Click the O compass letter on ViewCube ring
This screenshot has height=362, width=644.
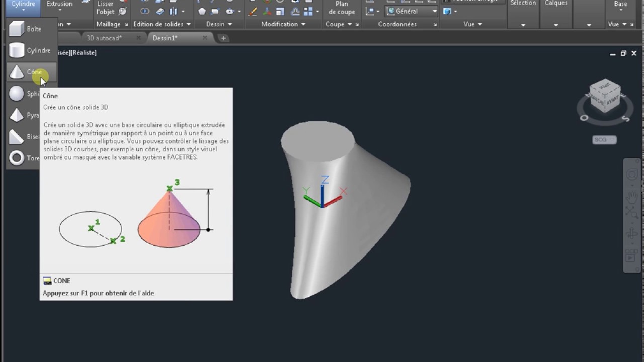584,118
